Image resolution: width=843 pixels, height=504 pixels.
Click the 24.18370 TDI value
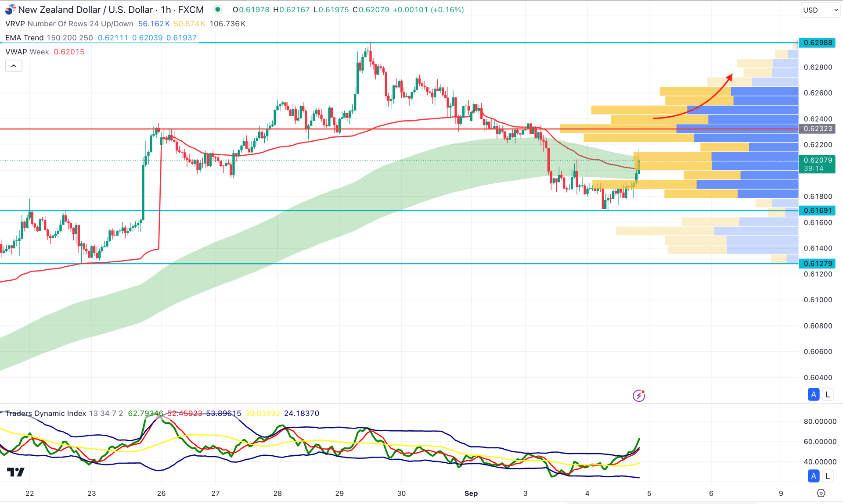[x=302, y=413]
